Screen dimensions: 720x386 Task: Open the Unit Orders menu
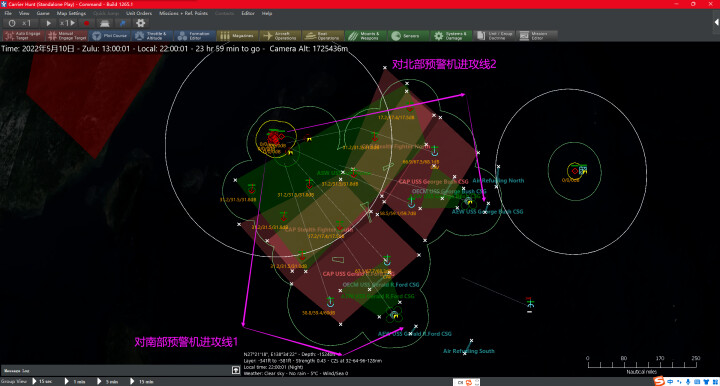coord(139,13)
